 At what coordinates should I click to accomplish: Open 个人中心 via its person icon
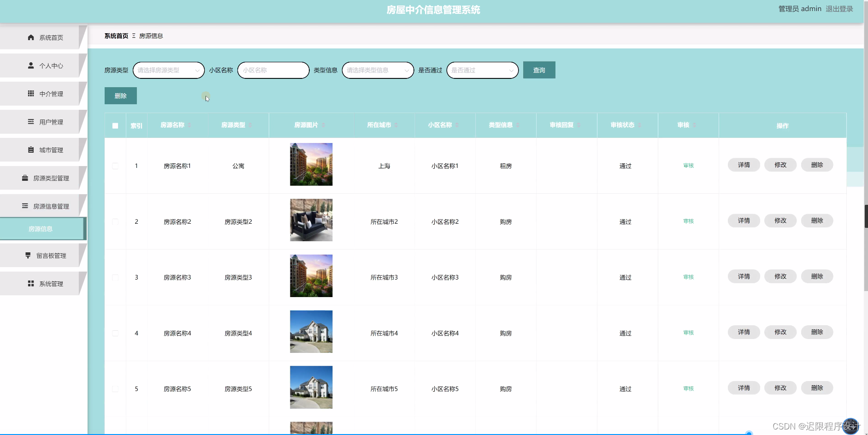(x=31, y=66)
